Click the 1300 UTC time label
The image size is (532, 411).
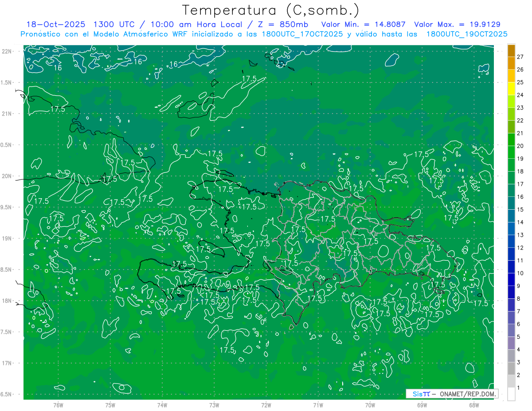[x=115, y=24]
